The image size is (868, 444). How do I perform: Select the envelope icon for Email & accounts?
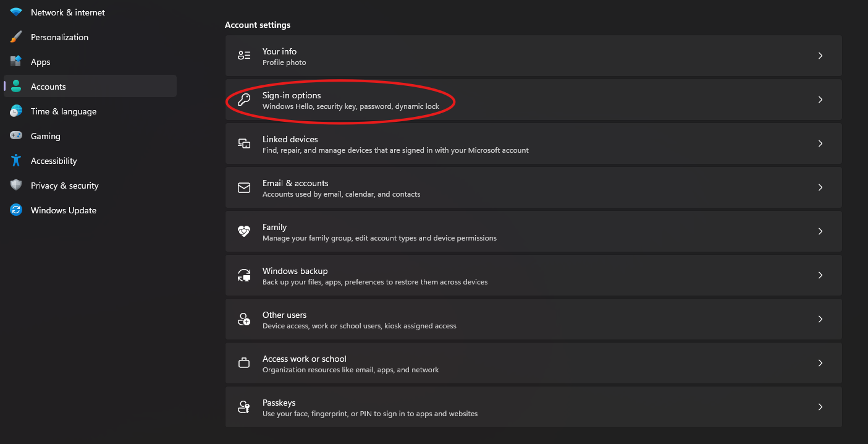(x=244, y=187)
